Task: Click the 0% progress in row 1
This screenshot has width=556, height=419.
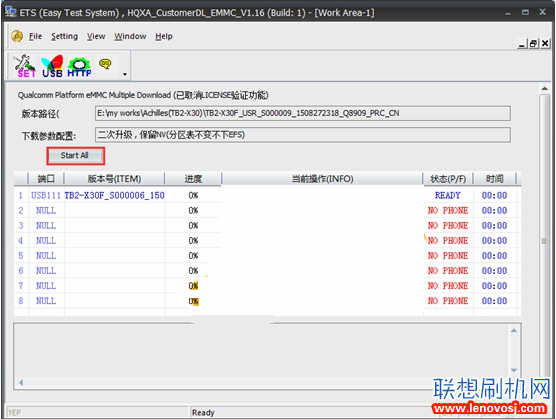Action: click(193, 195)
